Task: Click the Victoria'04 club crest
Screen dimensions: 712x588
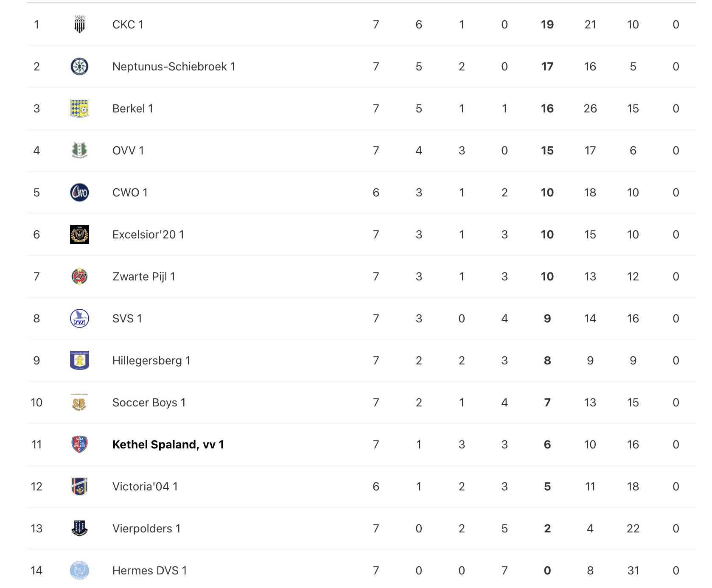Action: 79,486
